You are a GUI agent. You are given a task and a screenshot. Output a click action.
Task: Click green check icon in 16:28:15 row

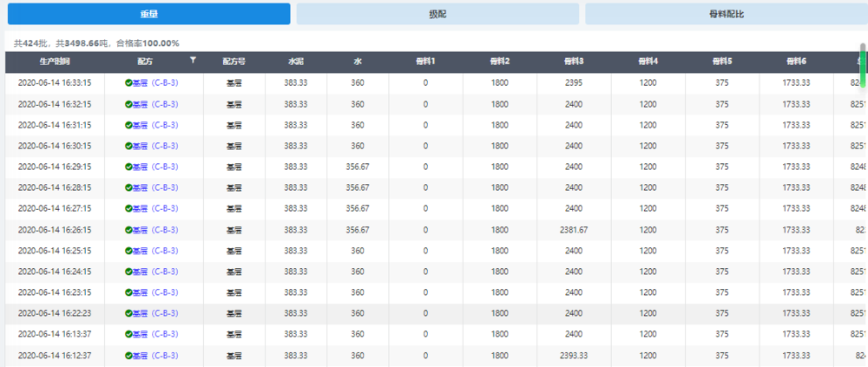pyautogui.click(x=128, y=187)
